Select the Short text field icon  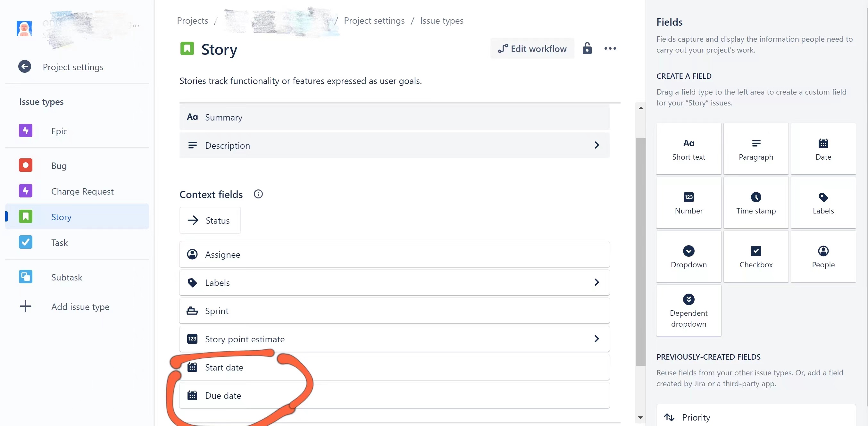(x=689, y=143)
